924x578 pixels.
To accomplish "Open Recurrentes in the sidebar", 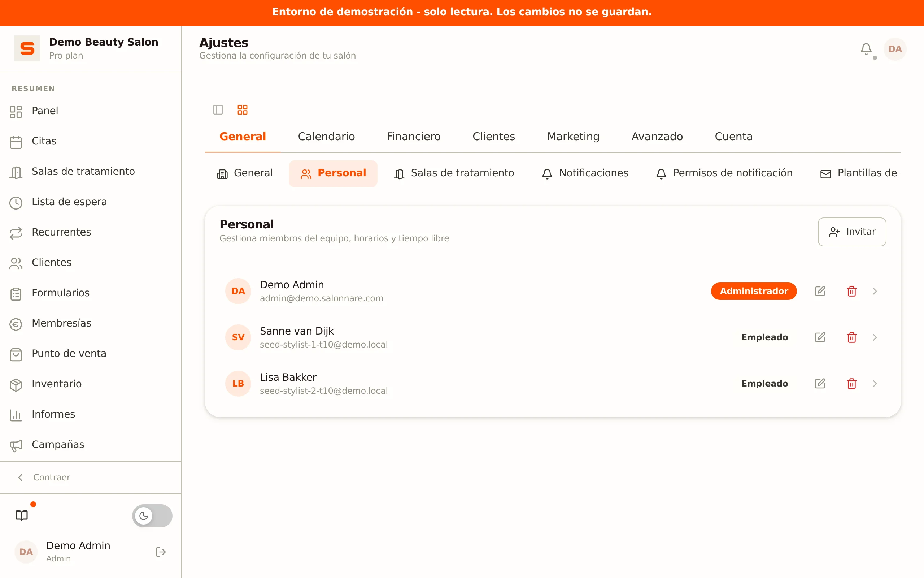I will click(91, 232).
